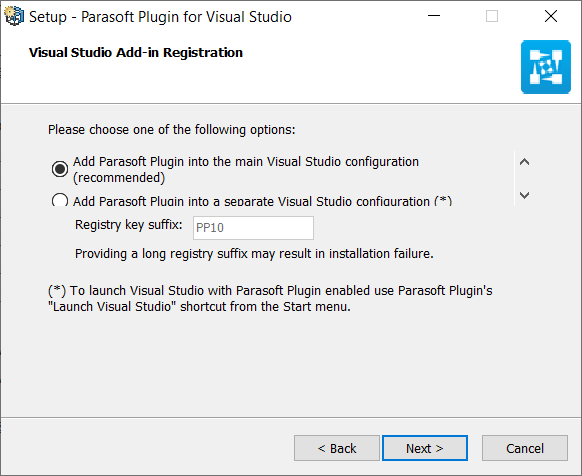582x476 pixels.
Task: Click the long registry suffix warning text
Action: click(x=254, y=254)
